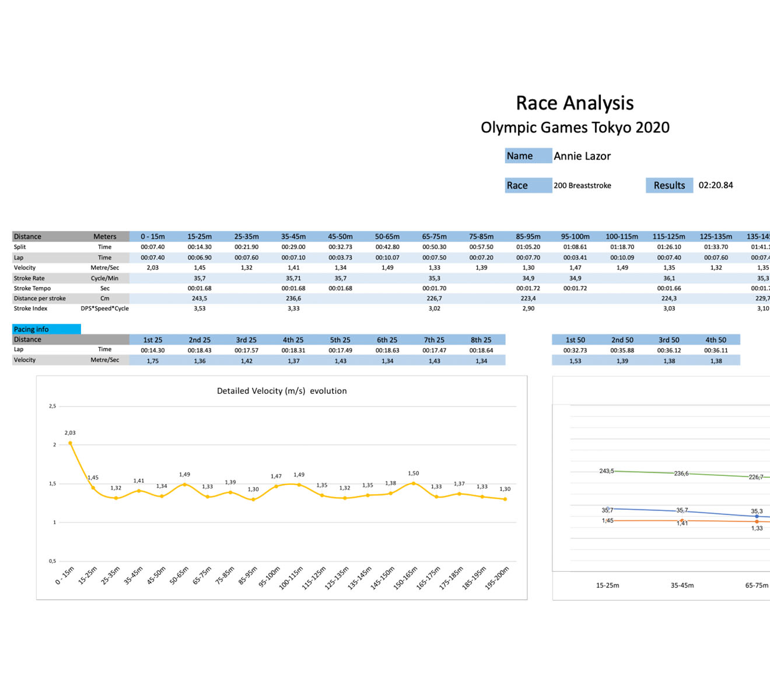770x700 pixels.
Task: Click the "Distance per stroke" row label
Action: [40, 299]
